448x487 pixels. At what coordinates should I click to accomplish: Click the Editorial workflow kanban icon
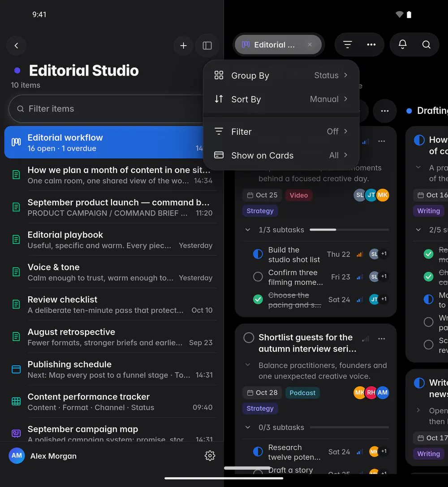coord(16,142)
